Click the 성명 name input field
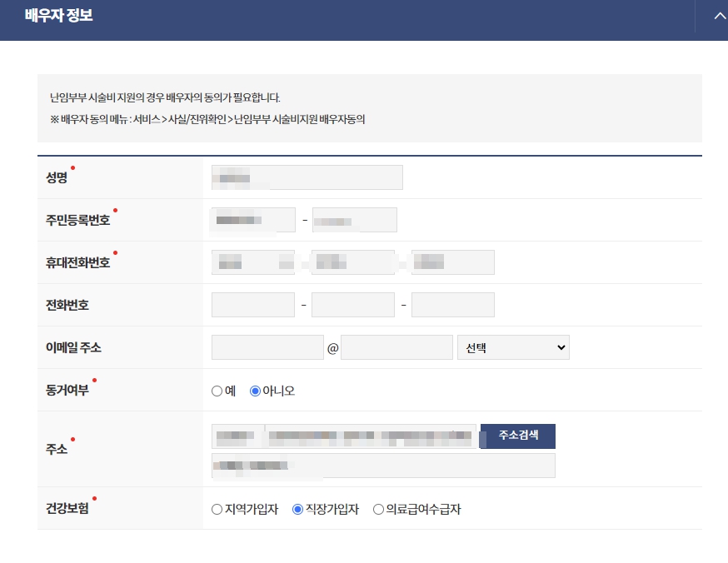 pyautogui.click(x=307, y=177)
